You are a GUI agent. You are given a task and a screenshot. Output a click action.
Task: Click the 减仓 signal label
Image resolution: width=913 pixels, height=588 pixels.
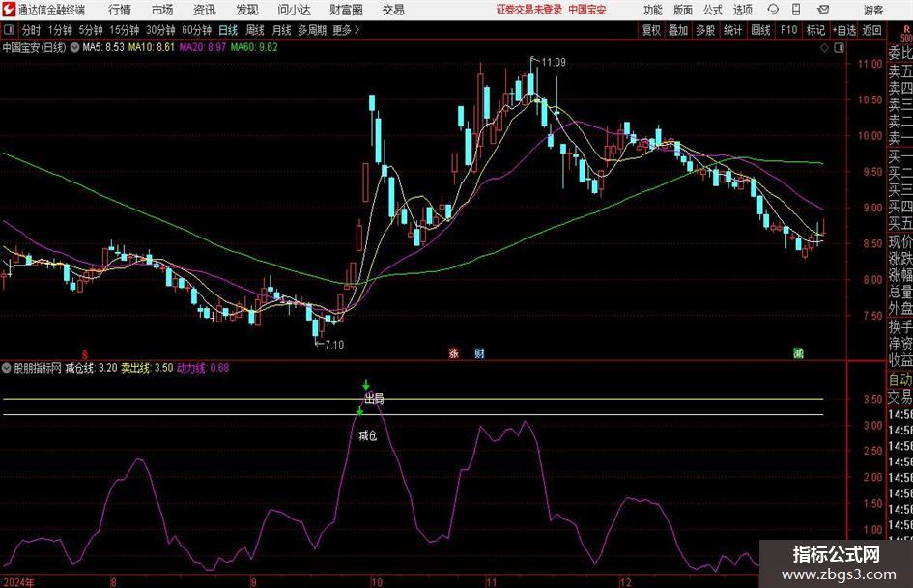pos(367,435)
